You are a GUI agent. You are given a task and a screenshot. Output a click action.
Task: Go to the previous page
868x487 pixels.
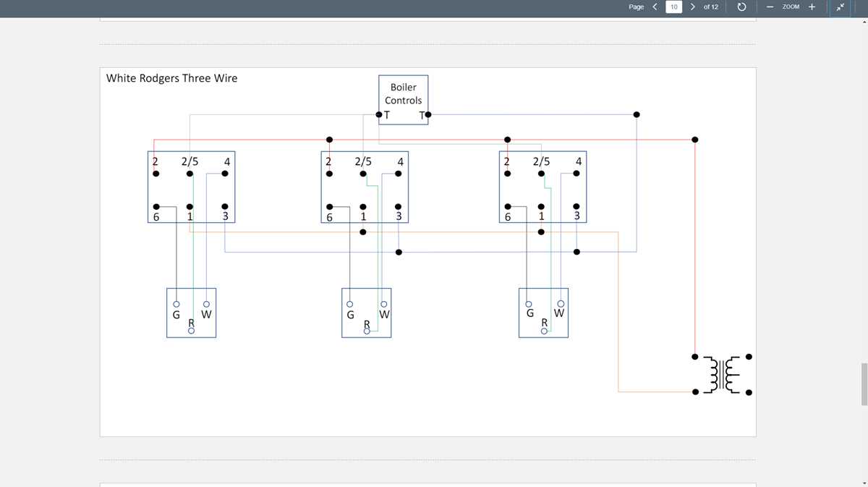point(655,7)
